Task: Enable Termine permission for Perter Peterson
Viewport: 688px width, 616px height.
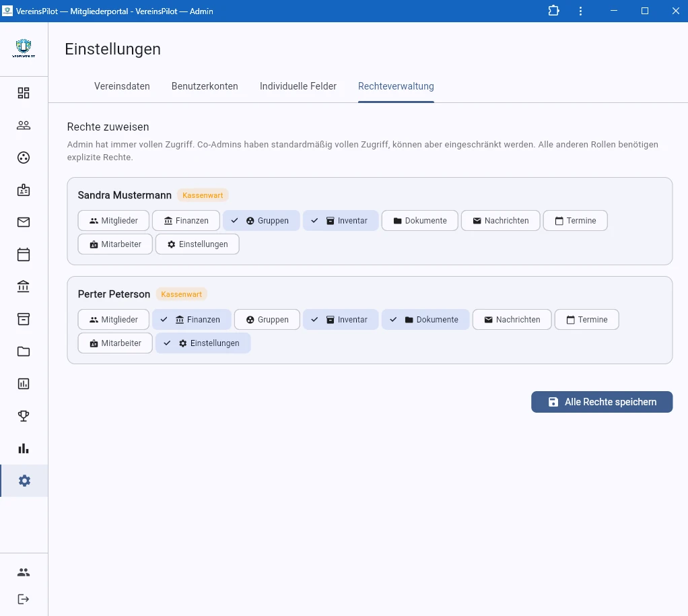Action: (586, 319)
